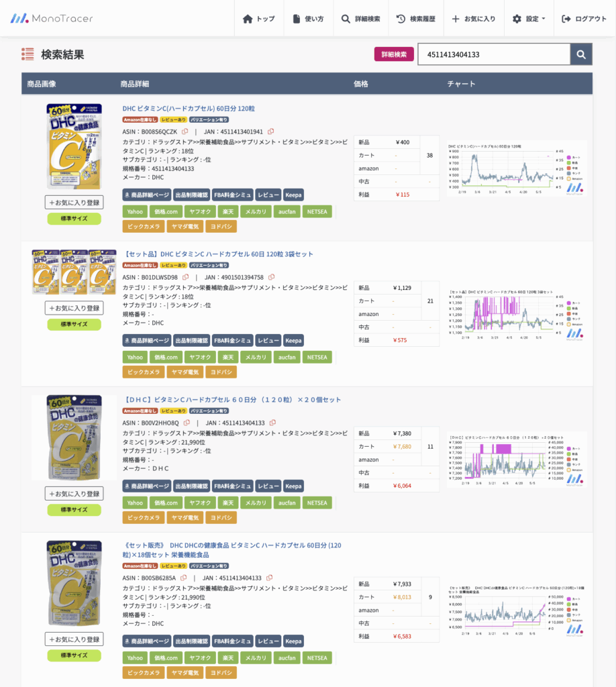Open 価格.com for the first product
The height and width of the screenshot is (687, 616).
[166, 211]
